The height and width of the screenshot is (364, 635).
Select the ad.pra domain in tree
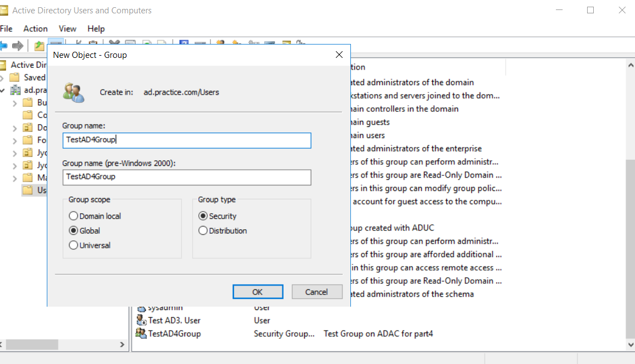tap(35, 90)
